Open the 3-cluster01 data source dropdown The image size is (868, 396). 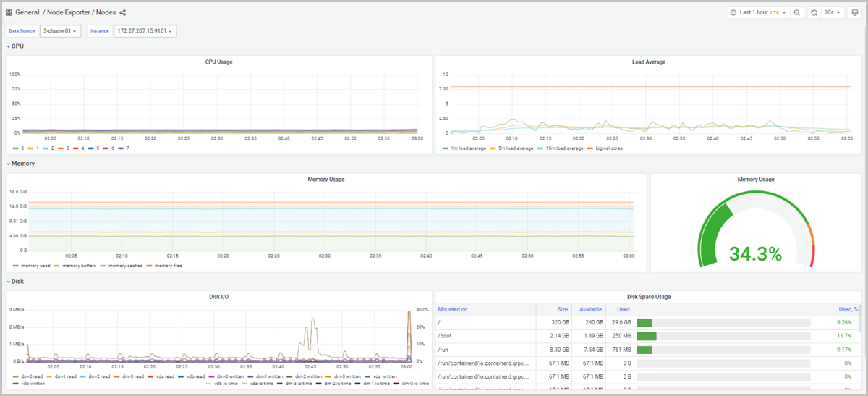60,31
